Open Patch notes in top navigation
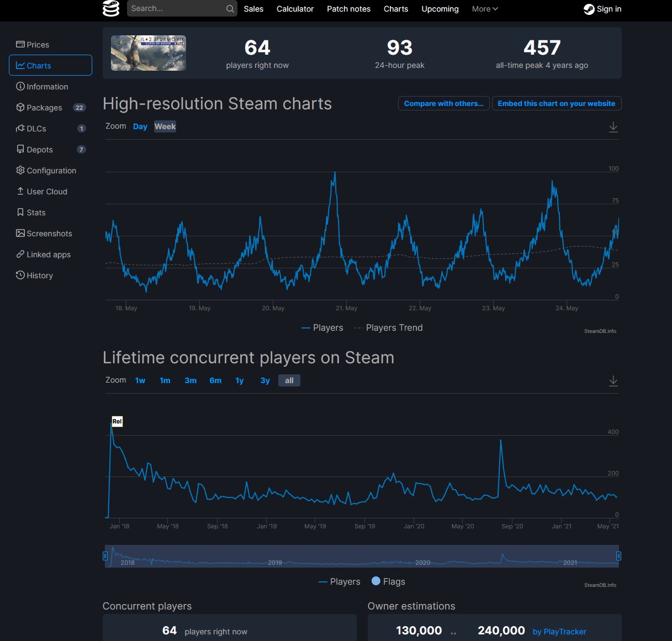Screen dimensions: 672x641 (348, 9)
